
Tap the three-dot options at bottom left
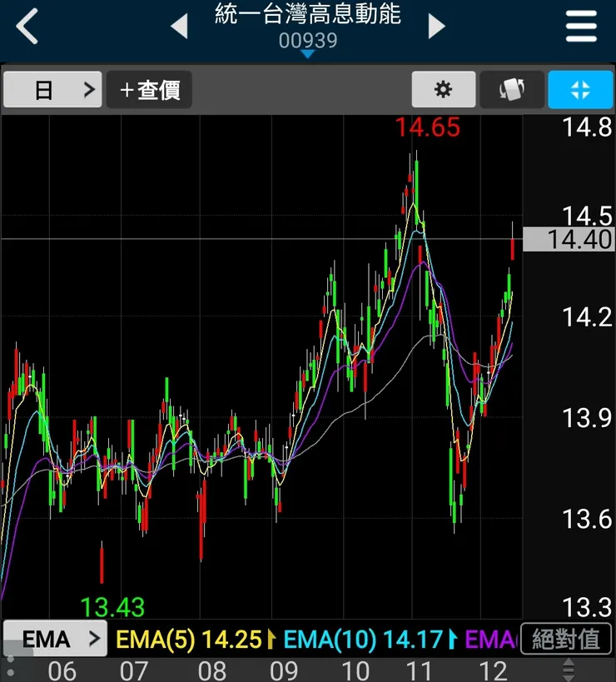point(11,668)
